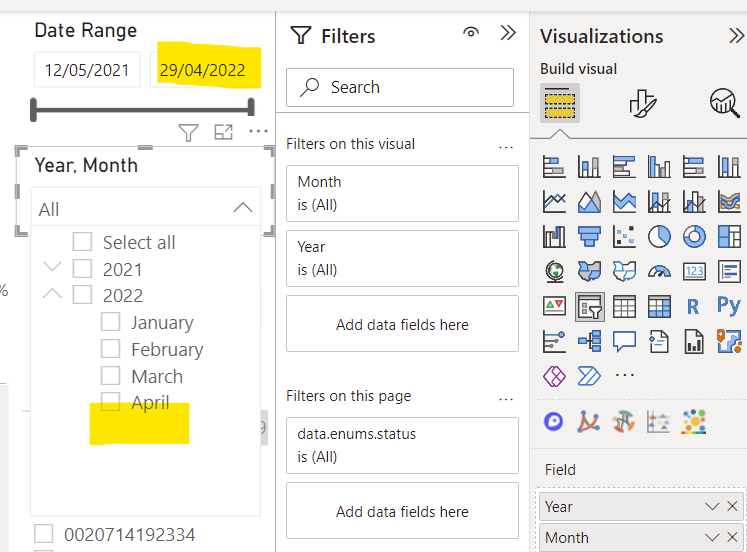Collapse the 2022 year node
Screen dimensions: 747x552
[52, 293]
